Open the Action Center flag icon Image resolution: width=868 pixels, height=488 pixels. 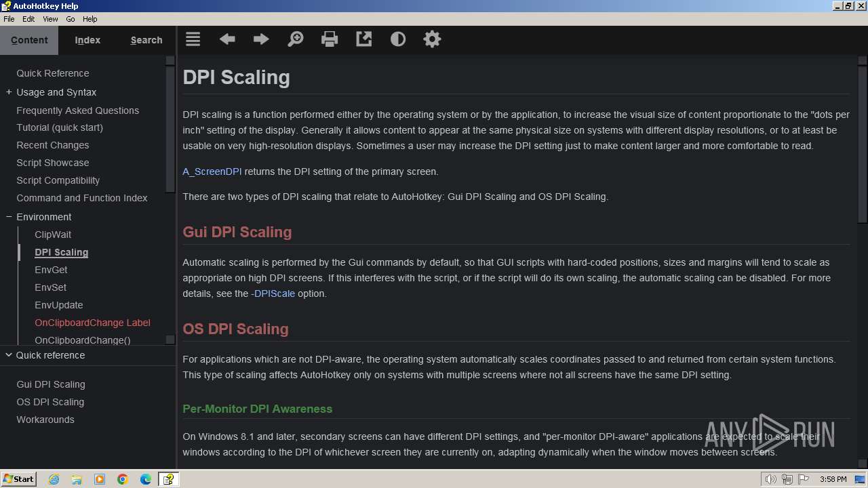coord(804,479)
